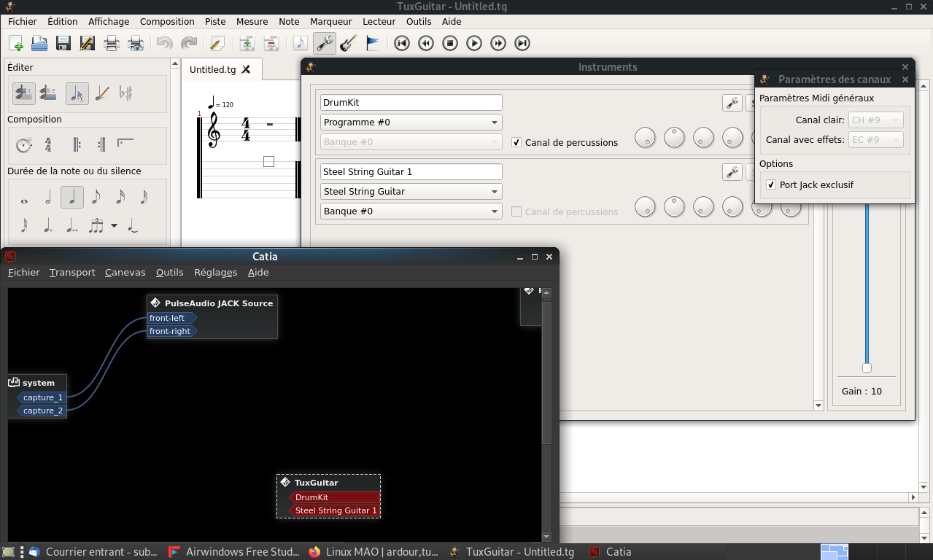This screenshot has height=560, width=933.
Task: Click Steel String Guitar 1 name field
Action: coord(411,172)
